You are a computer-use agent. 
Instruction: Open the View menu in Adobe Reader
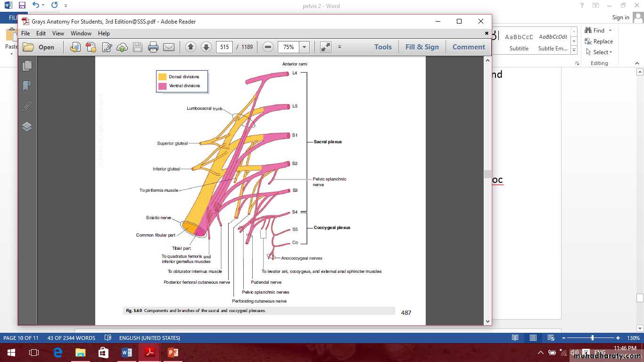(58, 33)
